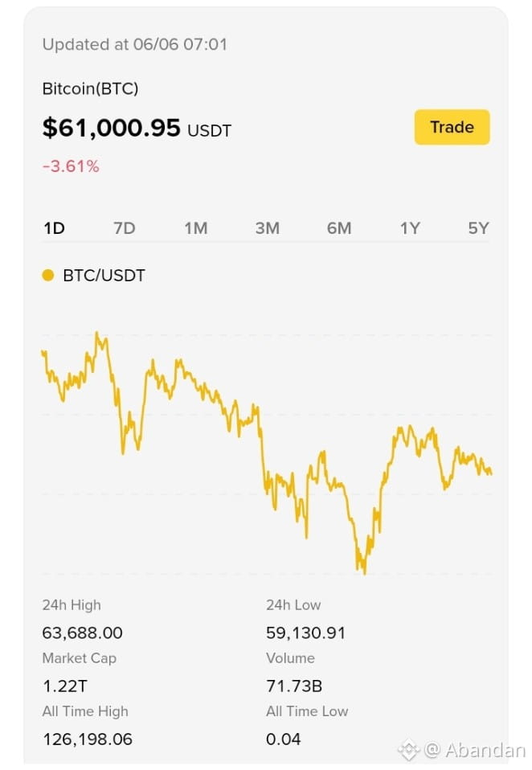Click the BTC/USDT legend label
This screenshot has width=532, height=770.
click(104, 276)
